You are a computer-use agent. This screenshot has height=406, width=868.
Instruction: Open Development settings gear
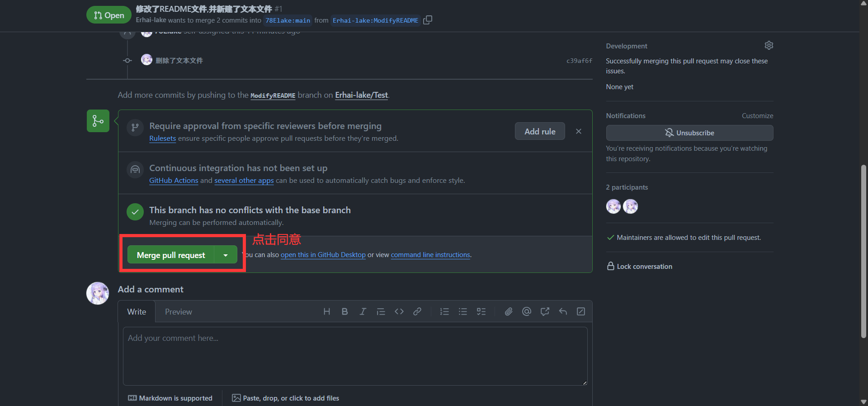click(x=769, y=45)
